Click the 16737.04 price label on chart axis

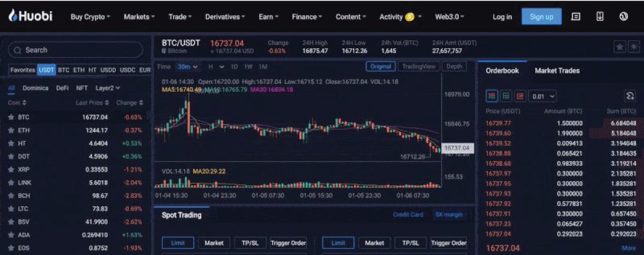click(x=457, y=148)
